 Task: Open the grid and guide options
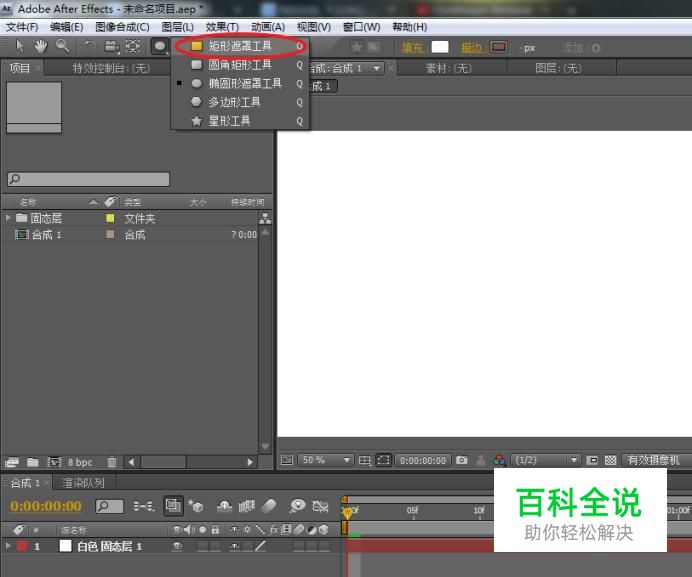tap(365, 460)
